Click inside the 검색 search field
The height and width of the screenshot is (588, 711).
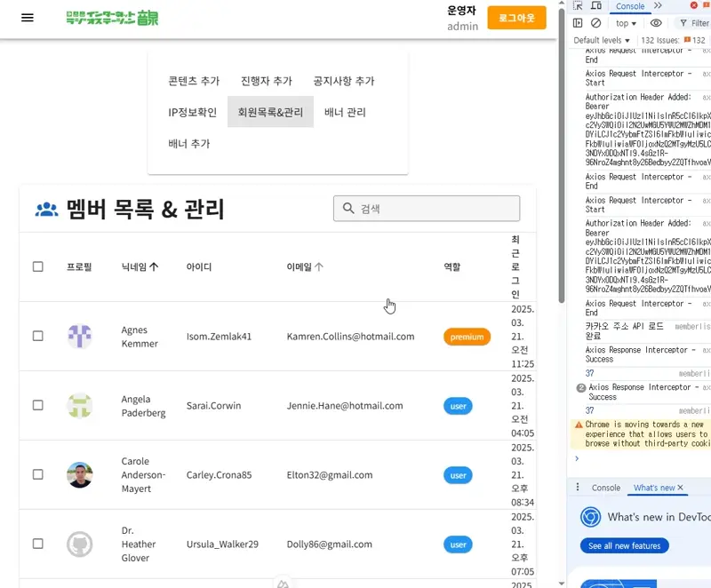click(x=427, y=208)
